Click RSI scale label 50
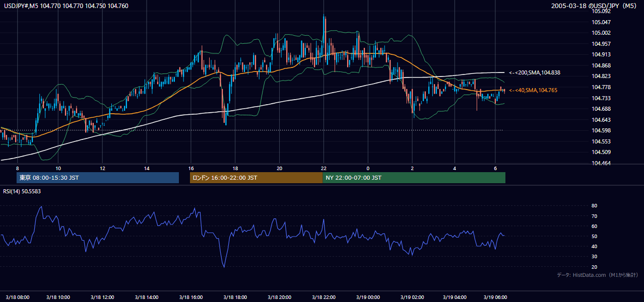The height and width of the screenshot is (302, 644). pos(595,236)
